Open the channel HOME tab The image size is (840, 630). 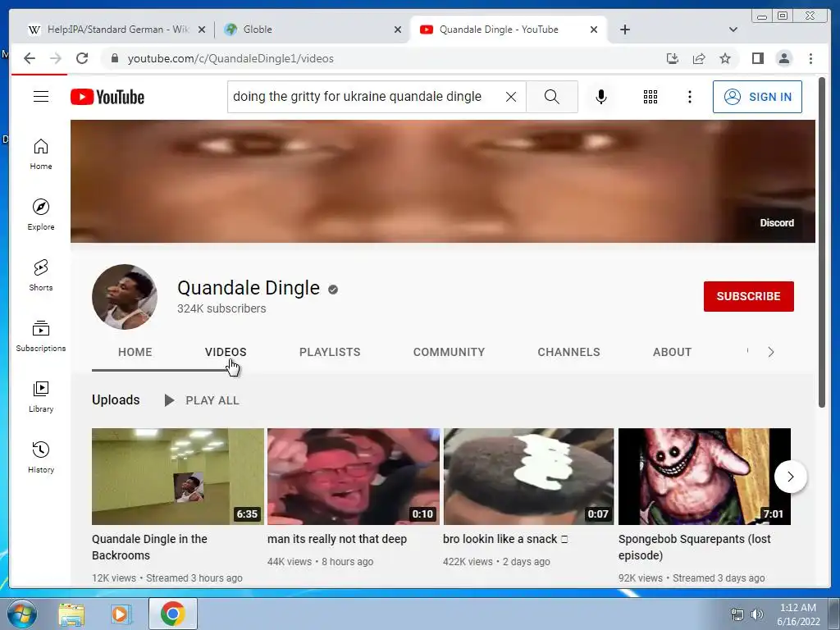(x=135, y=352)
